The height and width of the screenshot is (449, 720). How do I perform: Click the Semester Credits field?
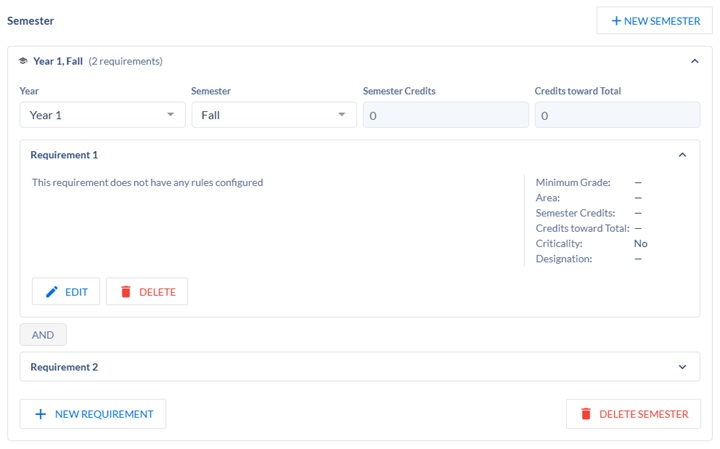tap(446, 115)
